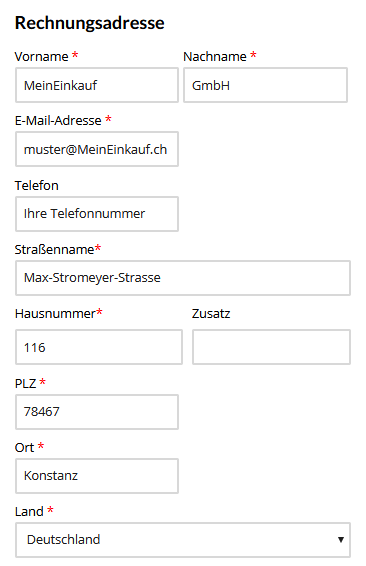
Task: Click the Telefon label
Action: point(36,186)
